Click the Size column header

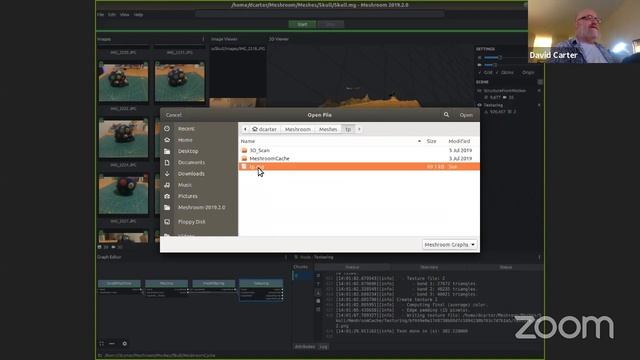click(x=431, y=141)
